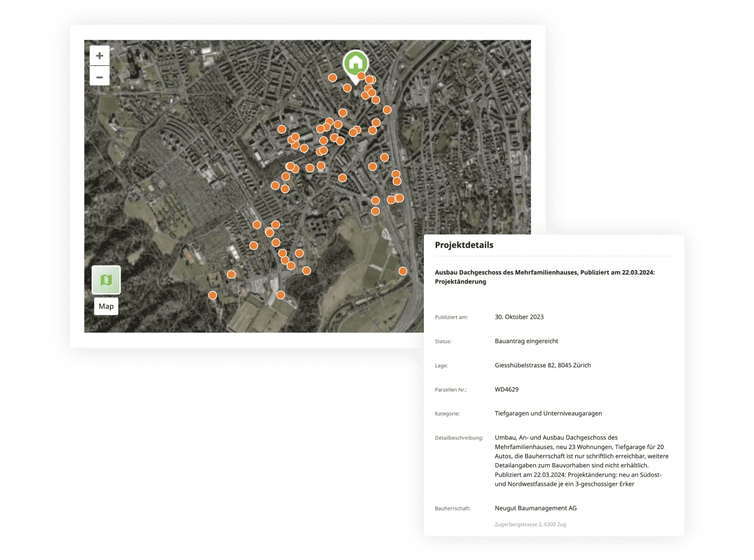This screenshot has height=560, width=754.
Task: Click the southernmost orange marker on the map
Action: 280,295
